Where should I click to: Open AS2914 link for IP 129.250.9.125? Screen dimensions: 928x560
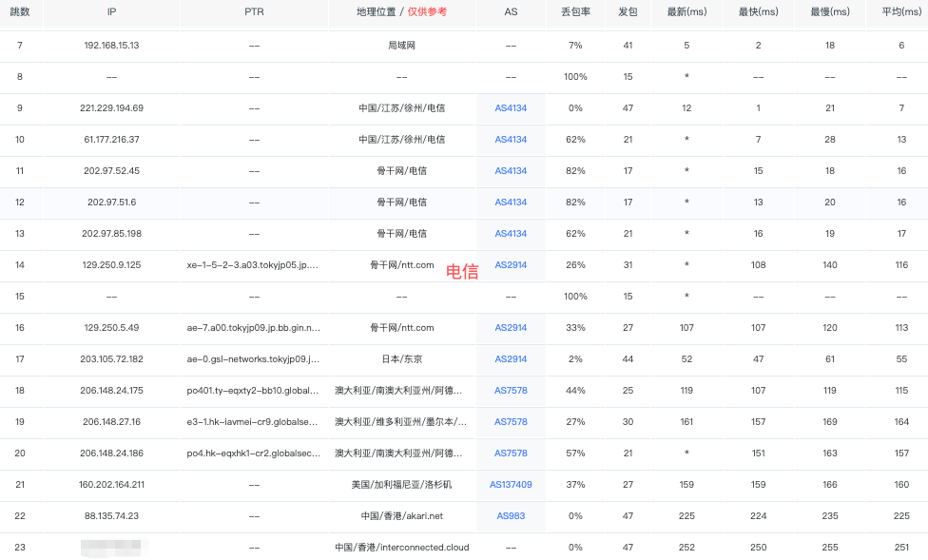point(511,265)
